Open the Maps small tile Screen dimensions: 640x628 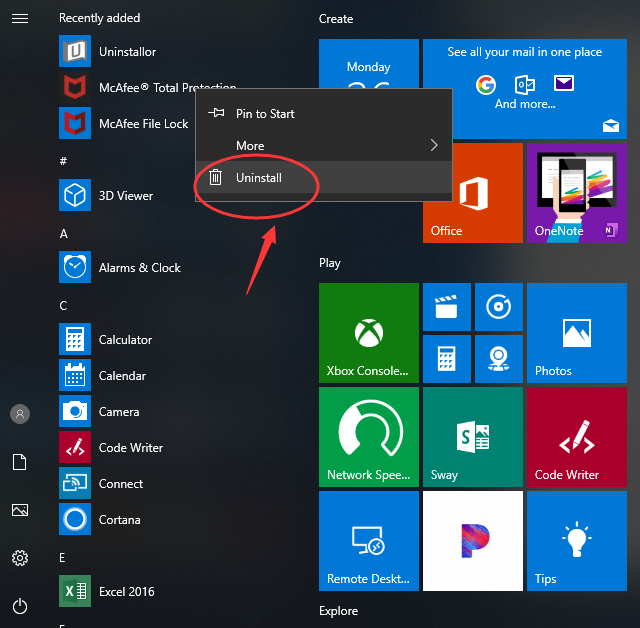tap(499, 359)
